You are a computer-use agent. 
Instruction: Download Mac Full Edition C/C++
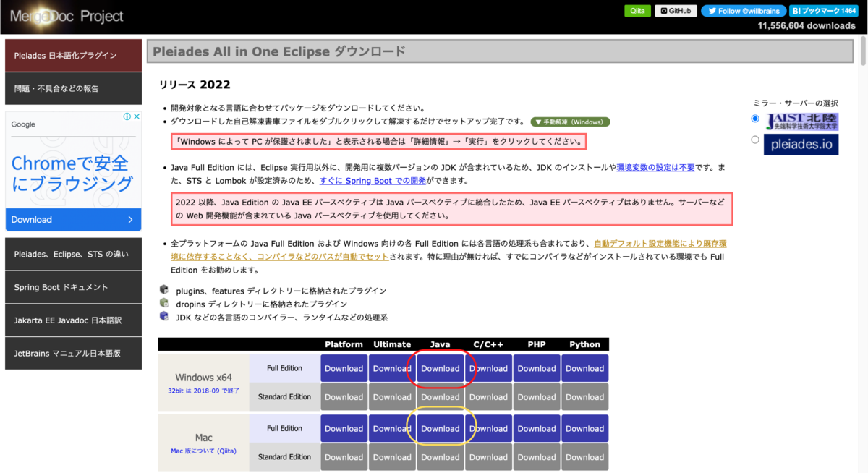(x=488, y=428)
